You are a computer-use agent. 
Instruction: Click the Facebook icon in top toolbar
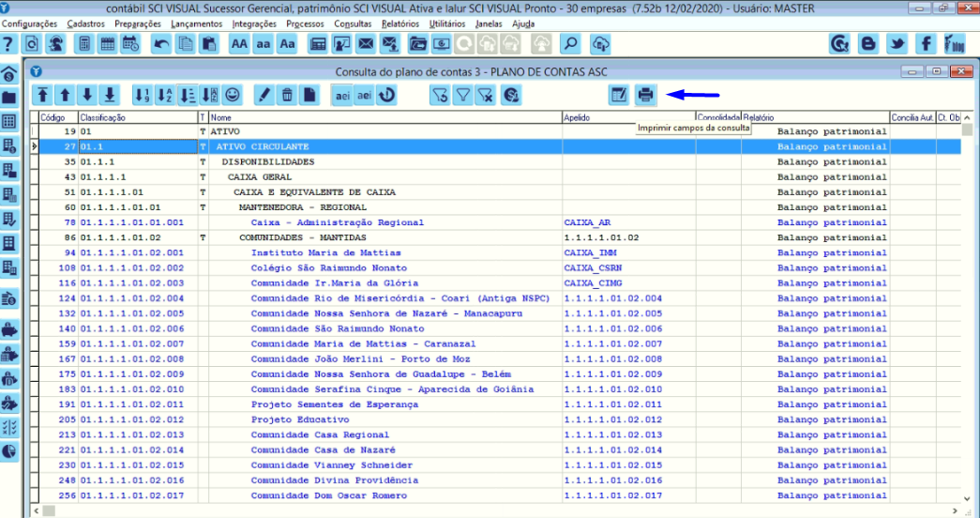[x=927, y=44]
